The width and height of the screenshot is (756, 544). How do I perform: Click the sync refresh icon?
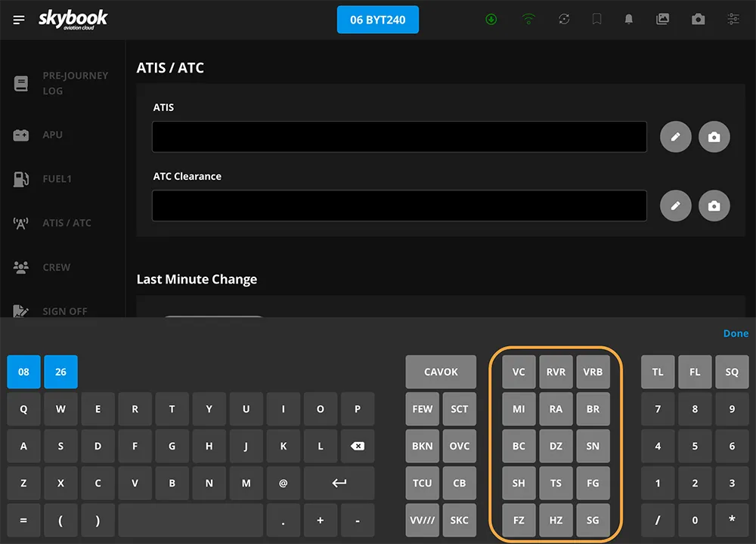click(564, 20)
